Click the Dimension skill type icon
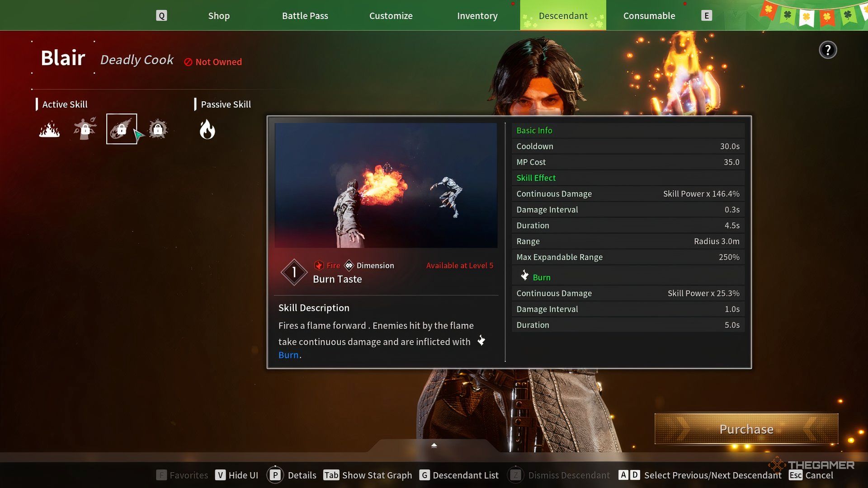The height and width of the screenshot is (488, 868). tap(349, 265)
